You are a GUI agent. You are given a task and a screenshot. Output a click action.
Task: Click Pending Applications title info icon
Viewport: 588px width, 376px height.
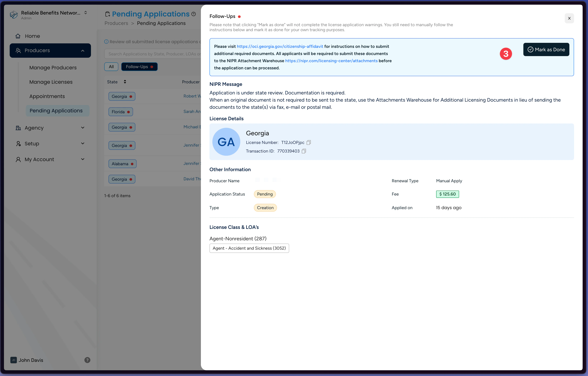(194, 14)
